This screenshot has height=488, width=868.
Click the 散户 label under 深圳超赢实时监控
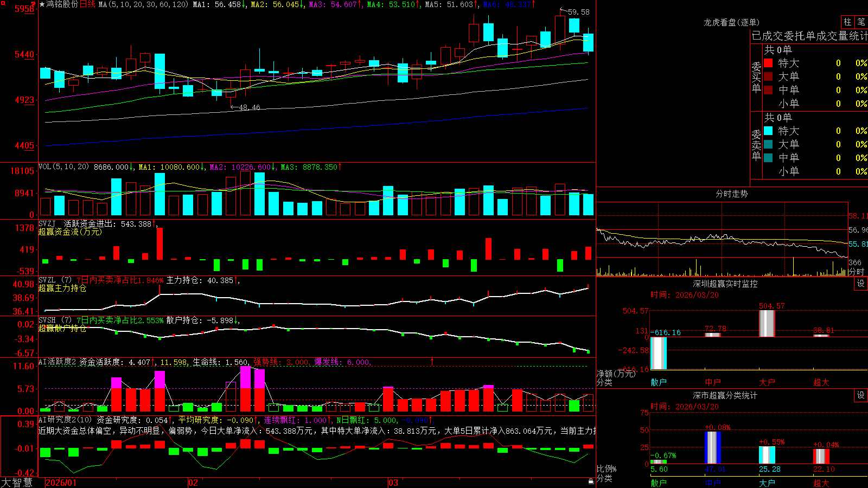click(659, 382)
